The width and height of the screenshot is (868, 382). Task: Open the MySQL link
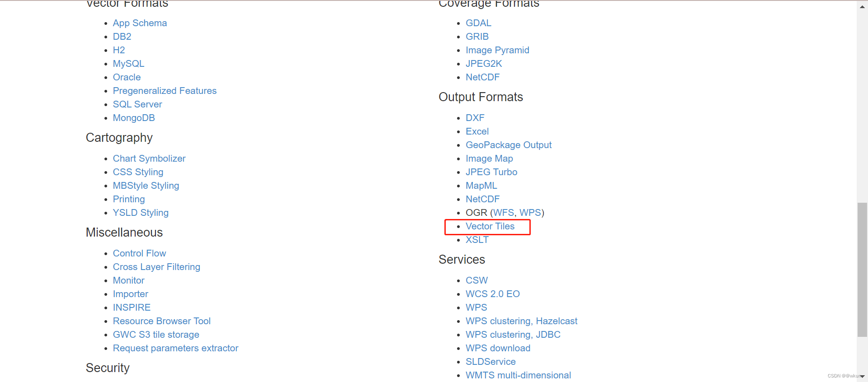[x=128, y=64]
